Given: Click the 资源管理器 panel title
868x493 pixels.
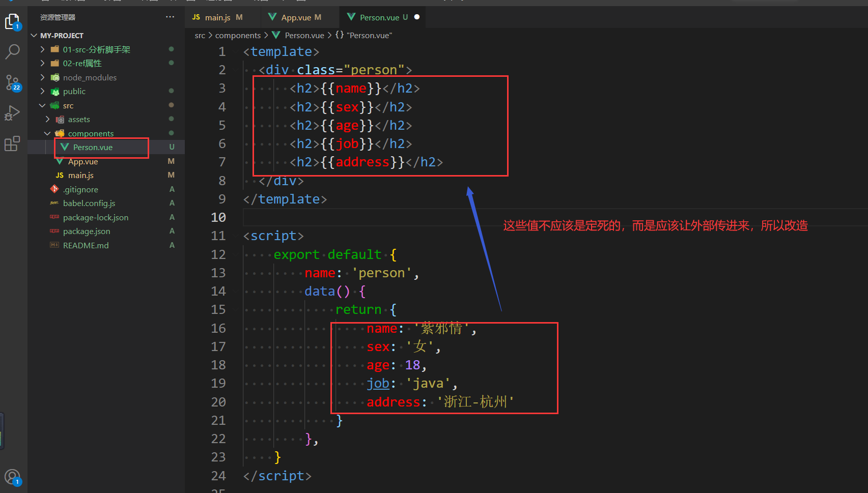Looking at the screenshot, I should (x=58, y=17).
